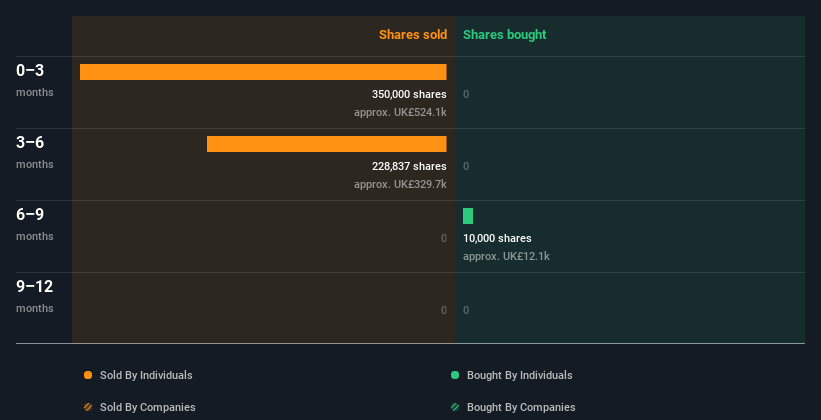Screen dimensions: 821x420
Task: Click the Bought By Companies legend label
Action: tap(521, 407)
